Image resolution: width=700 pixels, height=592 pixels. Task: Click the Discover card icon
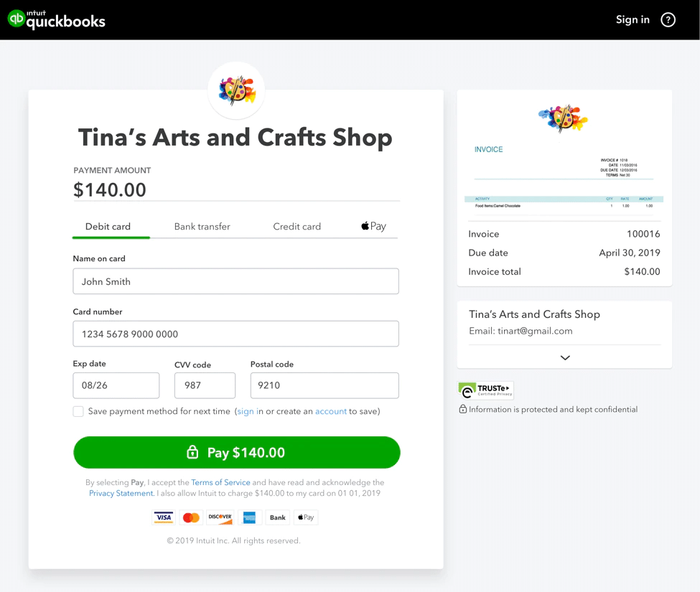220,517
